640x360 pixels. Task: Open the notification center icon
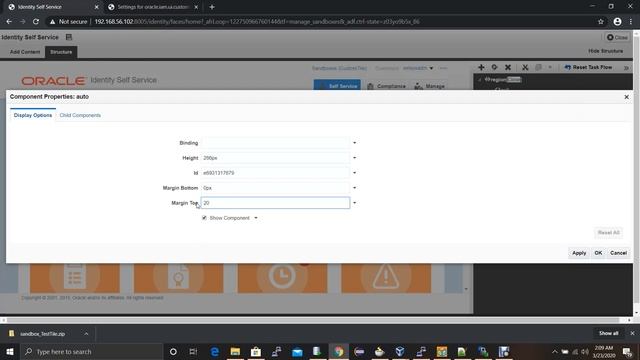(x=627, y=352)
